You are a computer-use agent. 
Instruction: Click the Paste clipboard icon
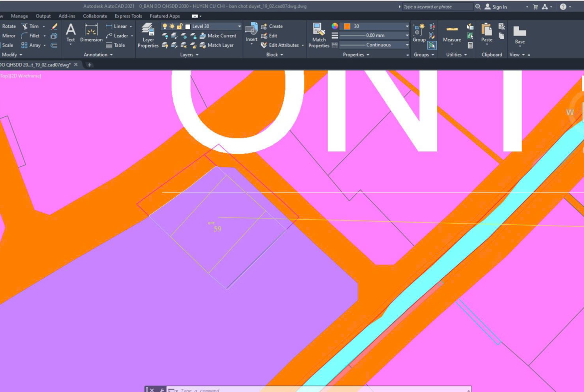(487, 33)
